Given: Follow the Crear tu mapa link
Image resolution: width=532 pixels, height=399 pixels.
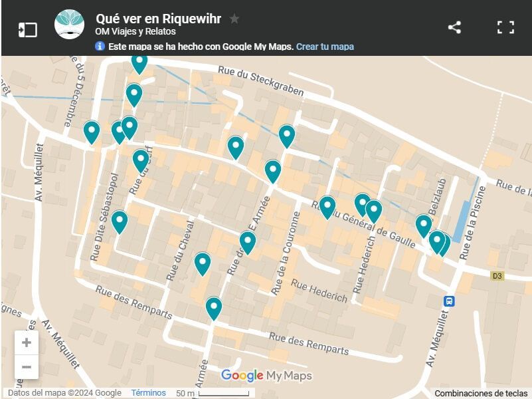Looking at the screenshot, I should (325, 47).
